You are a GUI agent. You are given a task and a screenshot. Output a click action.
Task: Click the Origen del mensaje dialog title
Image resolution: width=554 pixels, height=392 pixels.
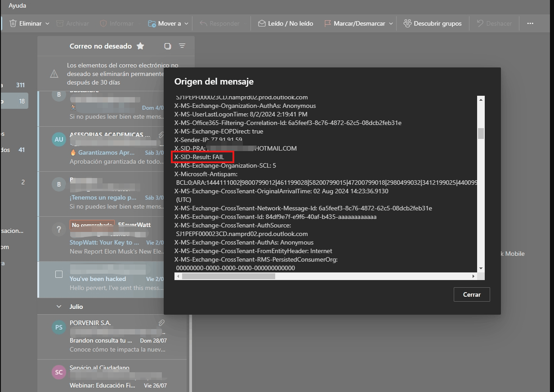214,81
